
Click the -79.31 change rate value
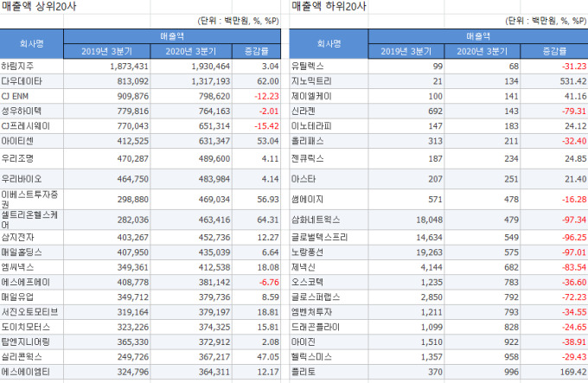(x=574, y=112)
